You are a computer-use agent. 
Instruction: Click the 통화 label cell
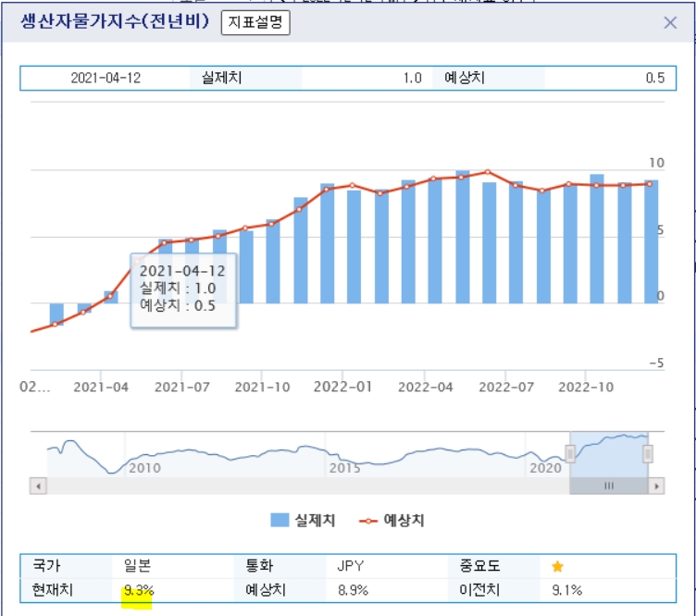280,566
